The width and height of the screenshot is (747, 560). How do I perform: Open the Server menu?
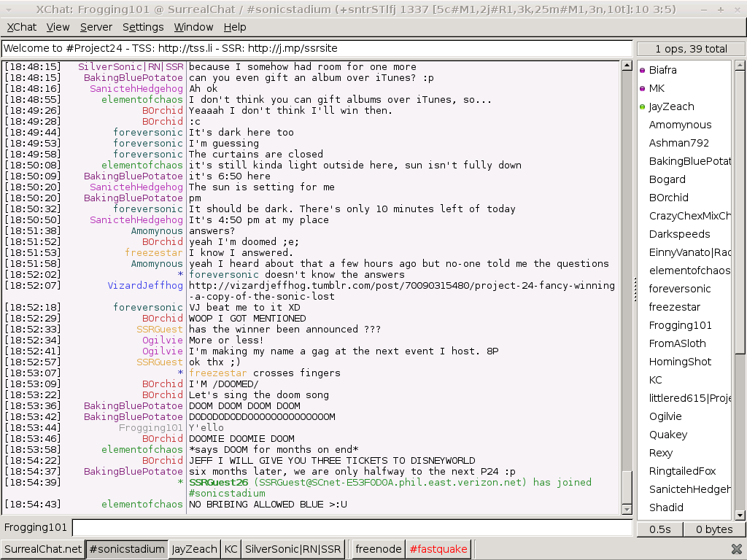click(x=96, y=27)
